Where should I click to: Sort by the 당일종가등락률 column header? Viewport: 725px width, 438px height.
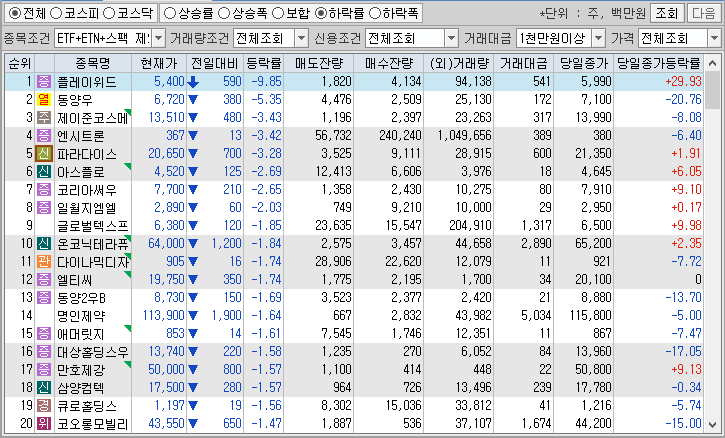(659, 63)
